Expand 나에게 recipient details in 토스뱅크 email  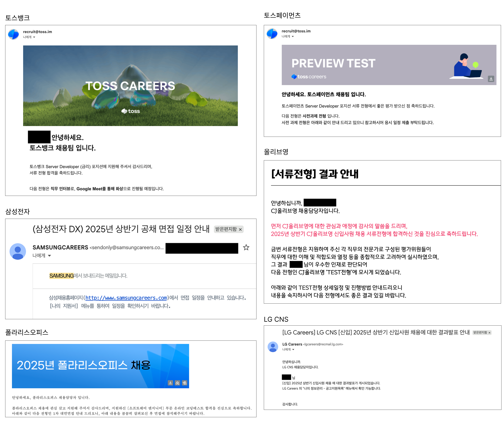pyautogui.click(x=34, y=37)
